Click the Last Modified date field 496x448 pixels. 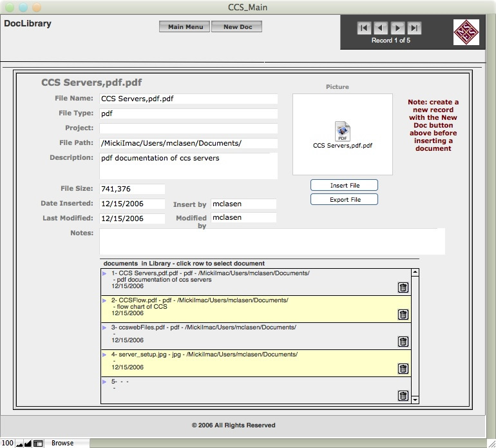[x=132, y=219]
